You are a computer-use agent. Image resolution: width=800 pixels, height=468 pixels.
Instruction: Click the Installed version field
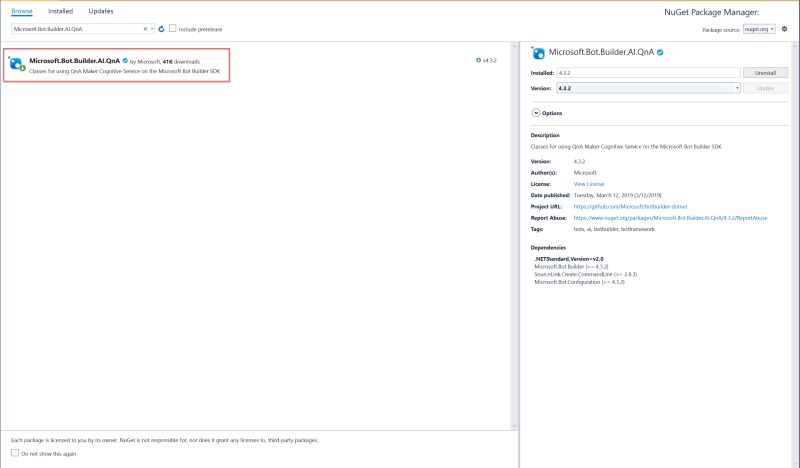pyautogui.click(x=648, y=73)
